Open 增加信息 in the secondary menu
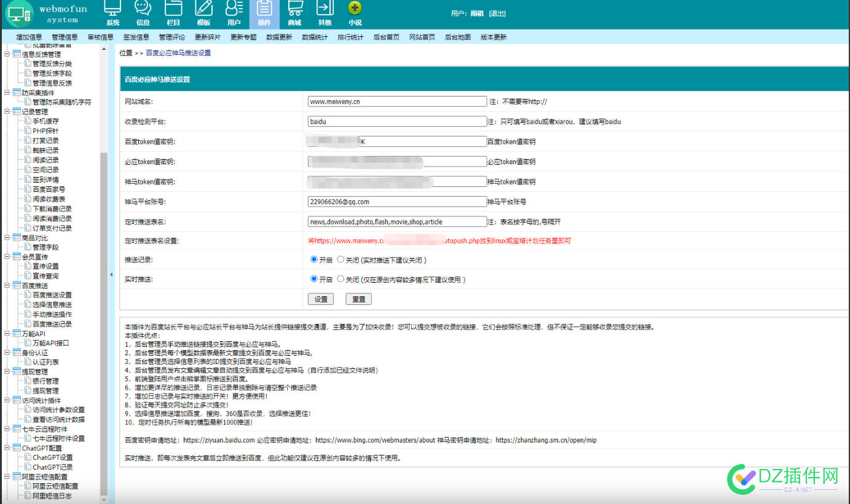 29,37
